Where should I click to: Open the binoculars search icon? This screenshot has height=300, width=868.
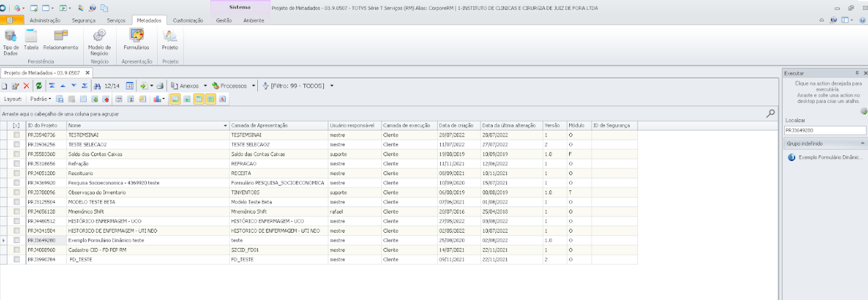97,86
